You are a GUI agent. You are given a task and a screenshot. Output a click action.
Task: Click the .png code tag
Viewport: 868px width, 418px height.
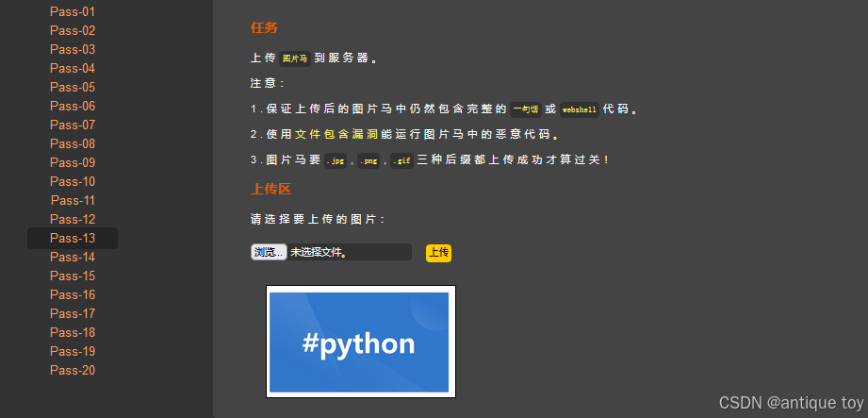368,160
